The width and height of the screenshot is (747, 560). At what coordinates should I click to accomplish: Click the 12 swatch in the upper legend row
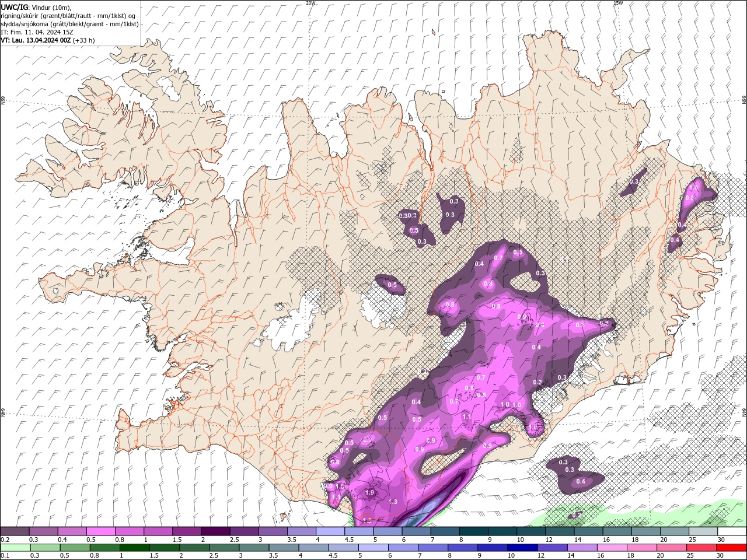coord(559,531)
